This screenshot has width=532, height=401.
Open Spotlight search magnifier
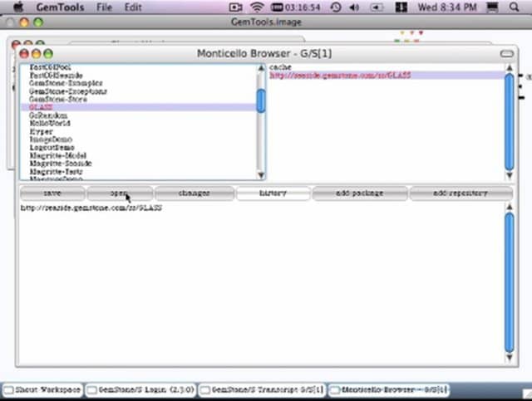(x=515, y=7)
